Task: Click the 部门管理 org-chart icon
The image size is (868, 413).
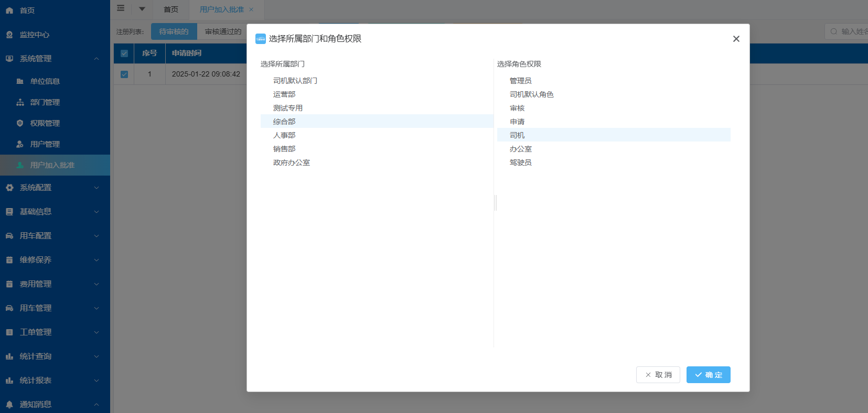Action: [x=20, y=102]
